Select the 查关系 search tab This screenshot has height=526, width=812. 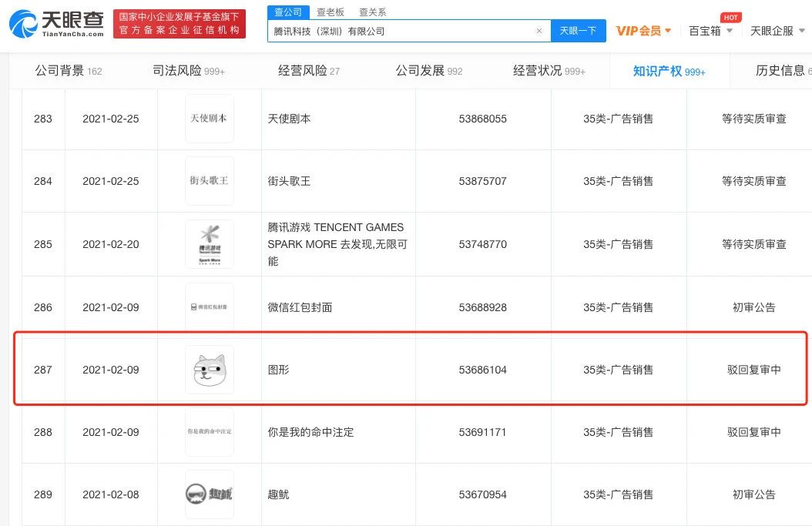[x=372, y=12]
